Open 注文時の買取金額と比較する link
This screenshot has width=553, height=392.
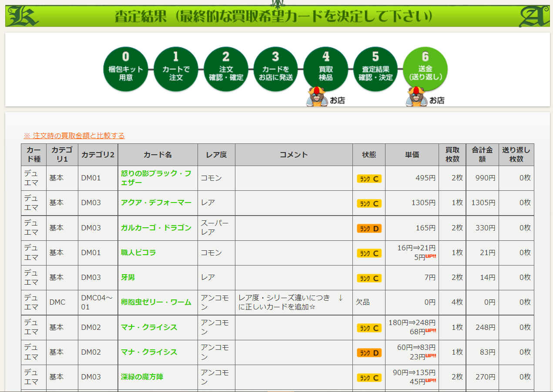point(74,136)
